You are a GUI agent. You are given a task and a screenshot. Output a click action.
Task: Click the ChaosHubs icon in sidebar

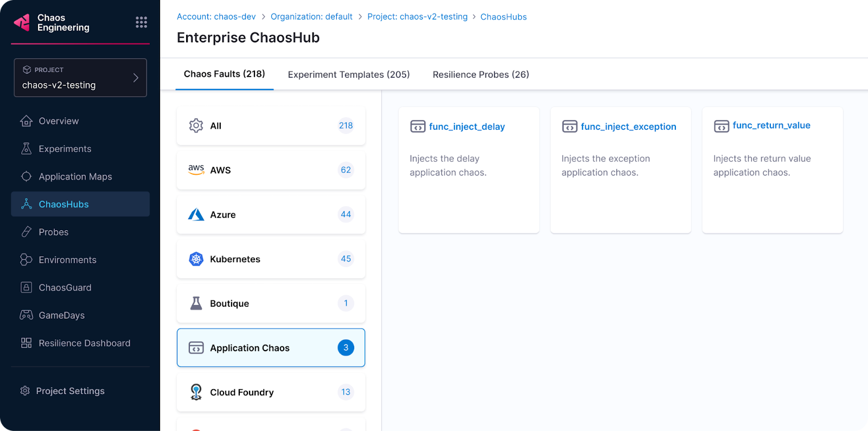[x=26, y=204]
